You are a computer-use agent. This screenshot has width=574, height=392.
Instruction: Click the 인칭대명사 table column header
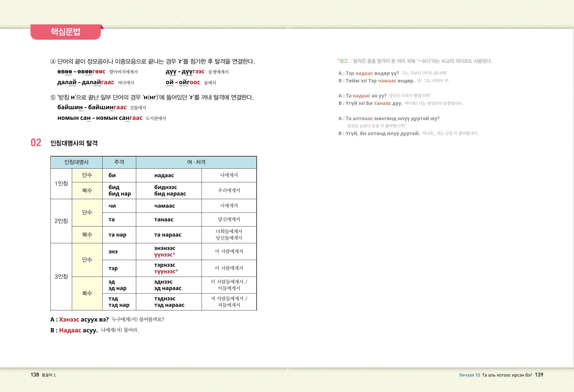point(76,162)
